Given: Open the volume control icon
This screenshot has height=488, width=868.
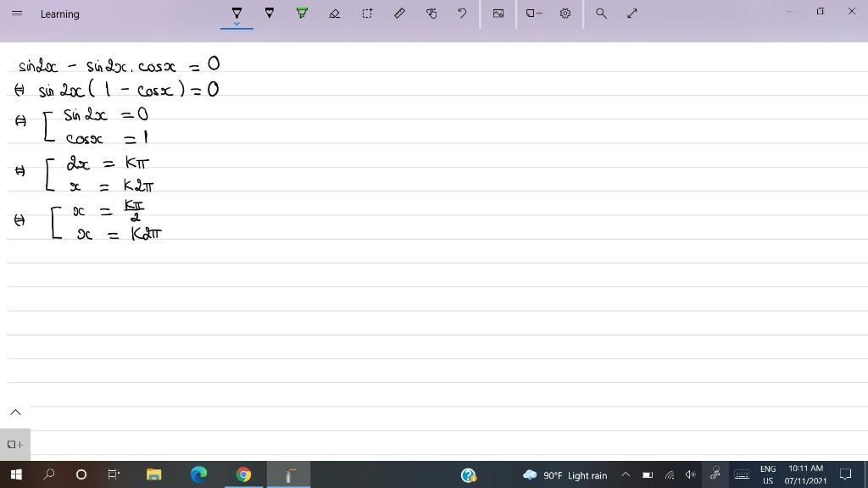Looking at the screenshot, I should click(x=690, y=474).
